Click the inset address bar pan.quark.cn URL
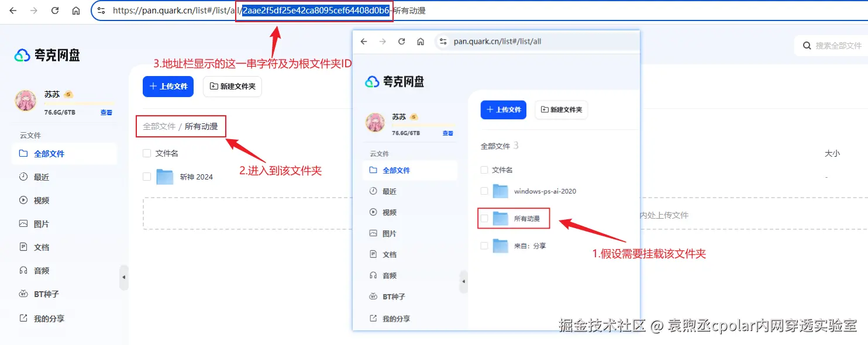This screenshot has height=345, width=868. tap(497, 42)
